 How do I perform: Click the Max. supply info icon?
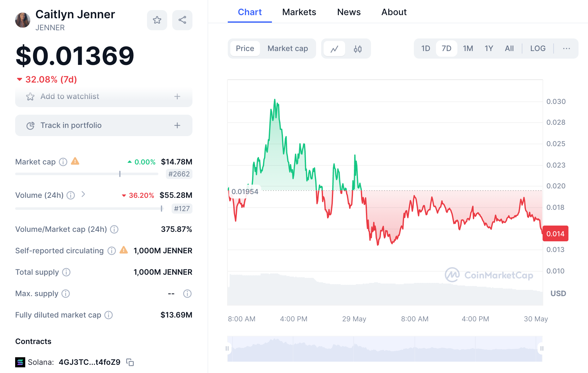(66, 294)
